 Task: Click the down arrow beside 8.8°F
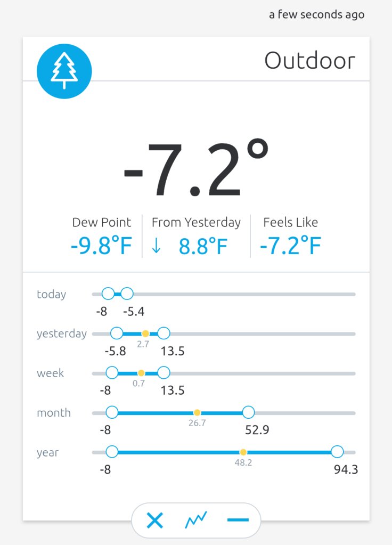[157, 246]
